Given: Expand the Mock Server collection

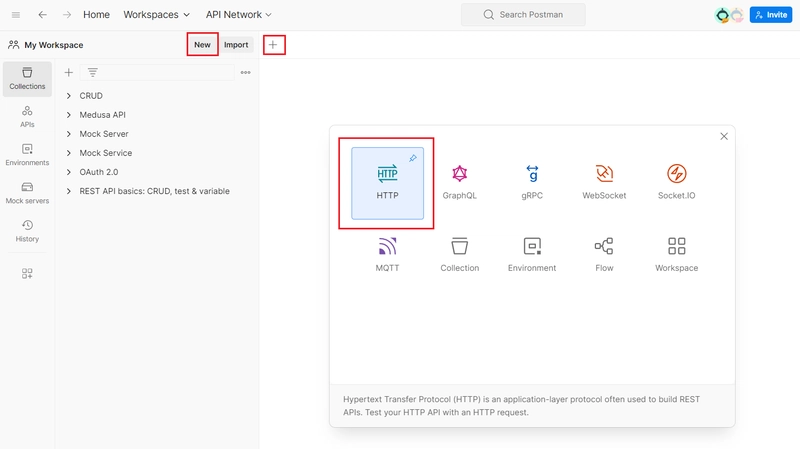Looking at the screenshot, I should click(68, 134).
